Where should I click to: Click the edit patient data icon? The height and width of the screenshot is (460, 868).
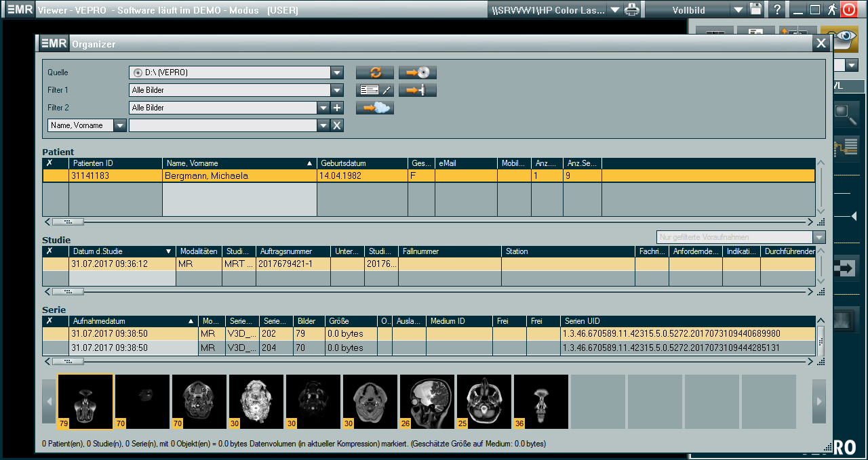[374, 90]
